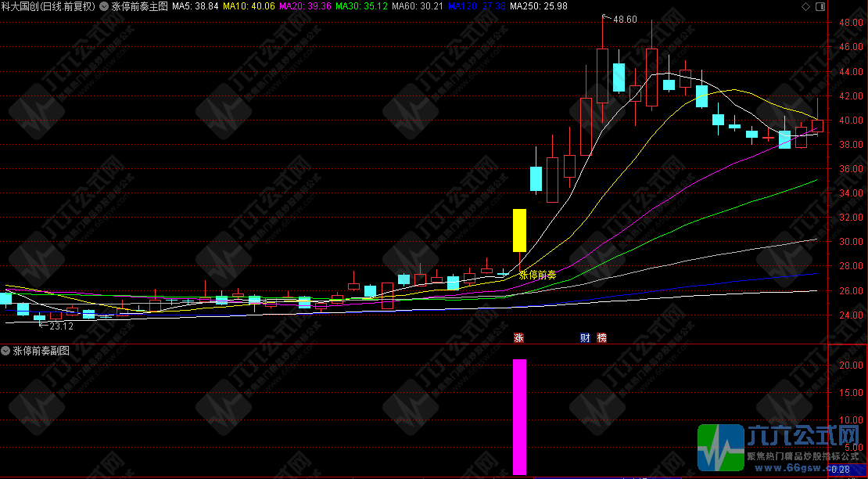Select the MA250 moving average label
The width and height of the screenshot is (868, 479).
click(539, 6)
